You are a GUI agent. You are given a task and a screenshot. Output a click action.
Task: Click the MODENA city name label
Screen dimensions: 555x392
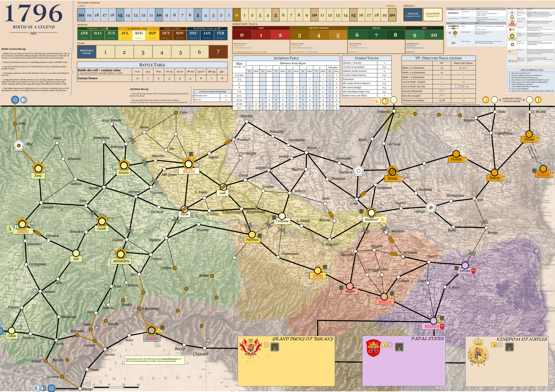[385, 302]
